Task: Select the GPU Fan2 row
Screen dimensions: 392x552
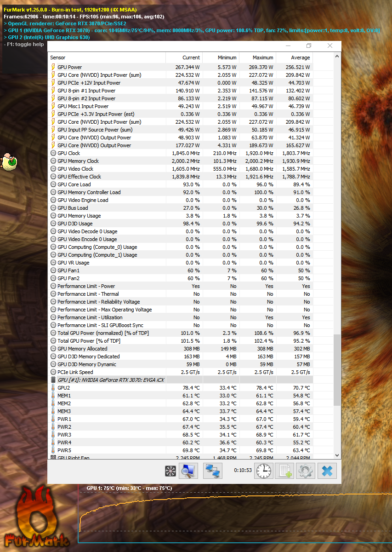Action: point(181,278)
